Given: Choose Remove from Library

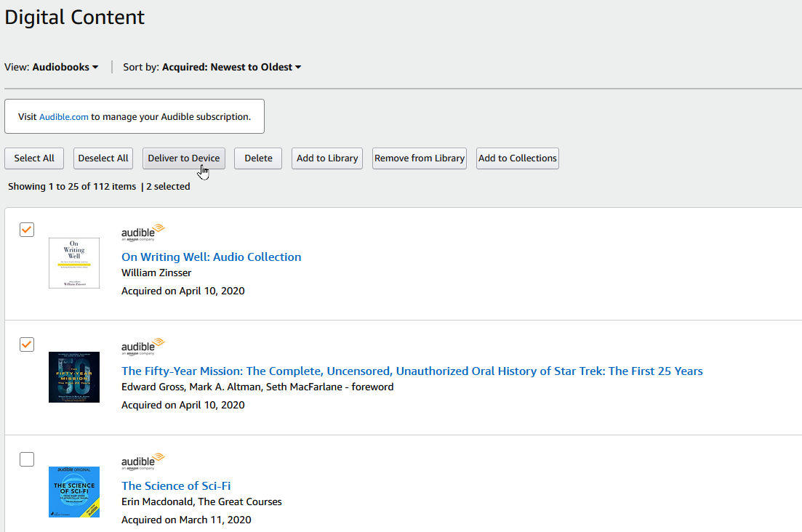Looking at the screenshot, I should tap(420, 158).
